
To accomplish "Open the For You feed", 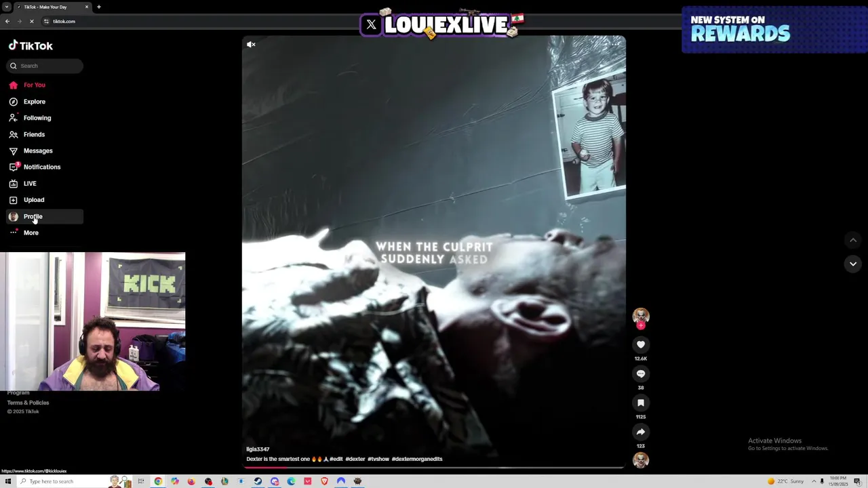I will pos(45,85).
